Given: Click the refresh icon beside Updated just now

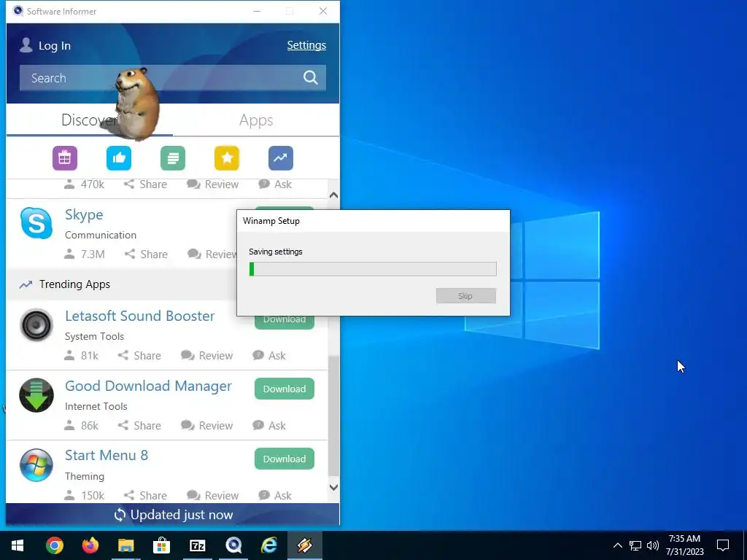Looking at the screenshot, I should 120,515.
